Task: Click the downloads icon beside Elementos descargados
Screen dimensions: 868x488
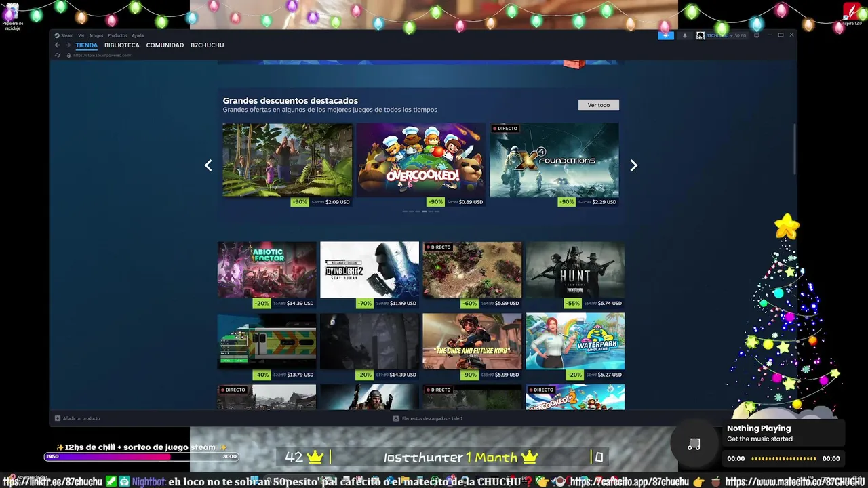Action: tap(396, 418)
